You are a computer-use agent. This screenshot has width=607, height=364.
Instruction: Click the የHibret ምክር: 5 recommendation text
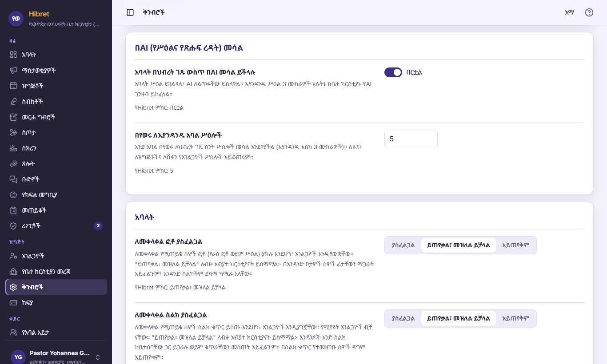click(154, 171)
